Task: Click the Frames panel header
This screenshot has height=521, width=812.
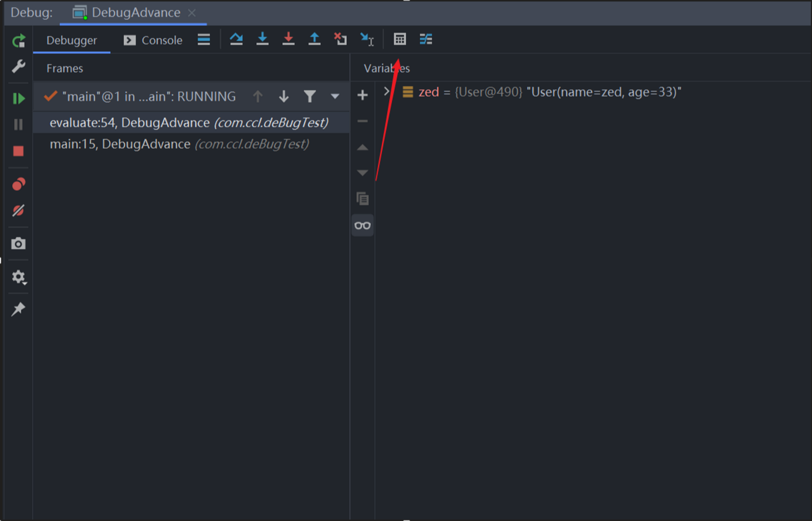Action: [x=65, y=68]
